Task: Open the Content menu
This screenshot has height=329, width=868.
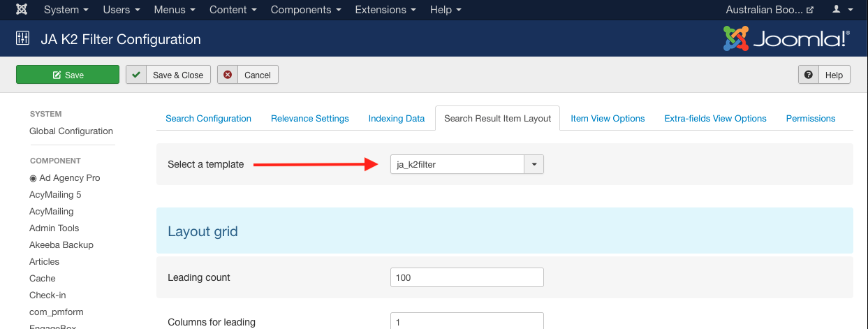Action: pos(233,10)
